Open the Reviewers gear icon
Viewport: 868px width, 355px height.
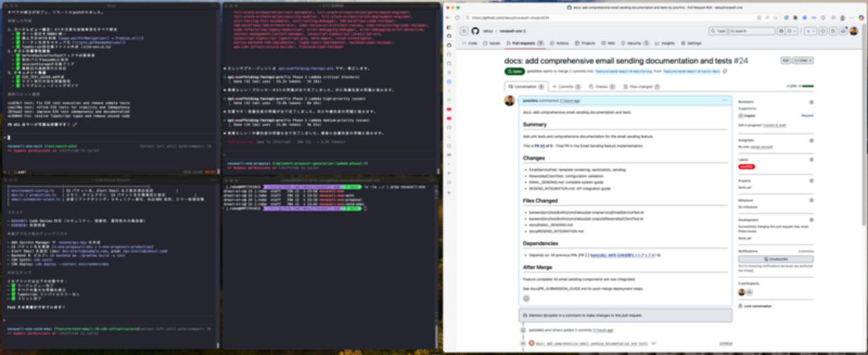[811, 102]
